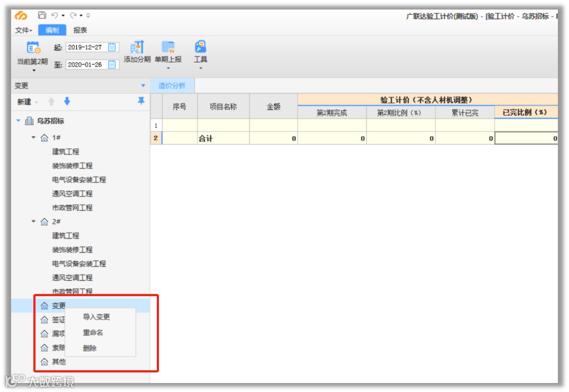Switch to the 报表 tab
Screen dimensions: 569x392
pyautogui.click(x=80, y=30)
